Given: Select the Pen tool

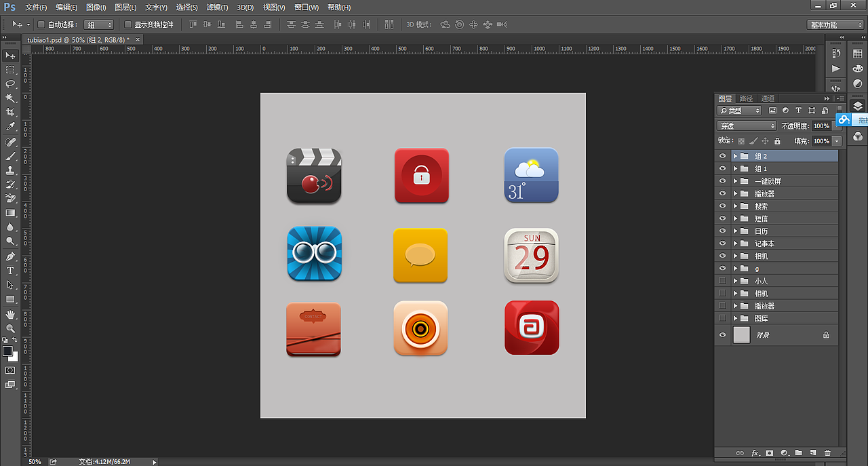Looking at the screenshot, I should (x=10, y=257).
